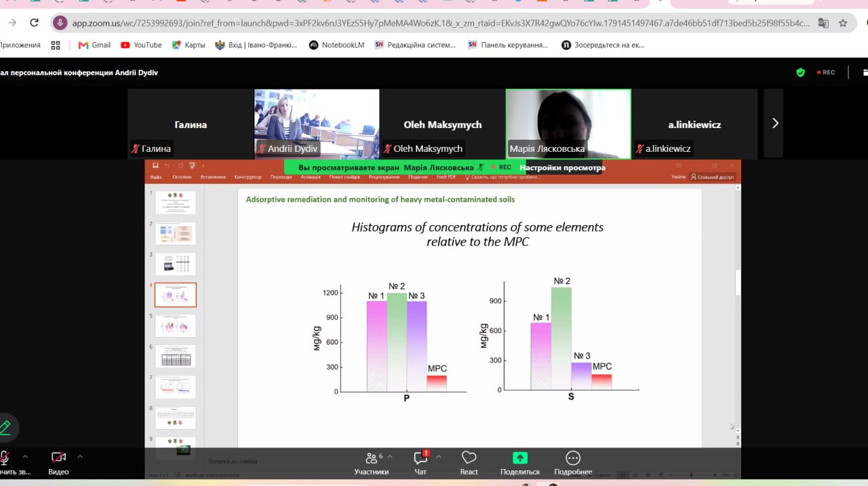868x486 pixels.
Task: Click the Andrii Dydiv video tile
Action: 317,123
